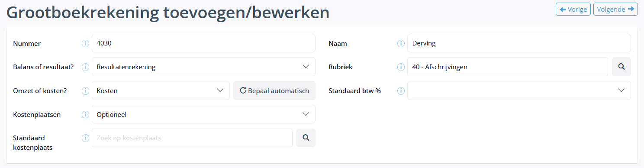
Task: Click into the Nummer field containing 4030
Action: tap(203, 43)
